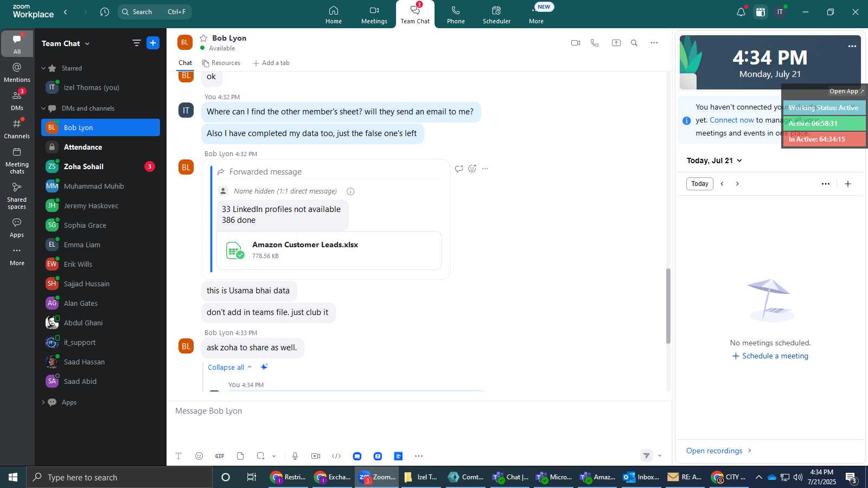
Task: Attach a file in composer
Action: [240, 456]
